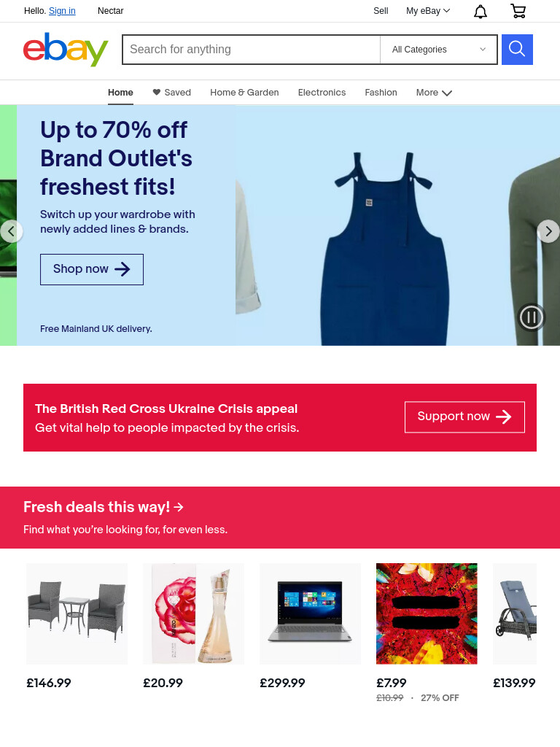Click the eBay logo
Screen dimensions: 560x747
(66, 50)
